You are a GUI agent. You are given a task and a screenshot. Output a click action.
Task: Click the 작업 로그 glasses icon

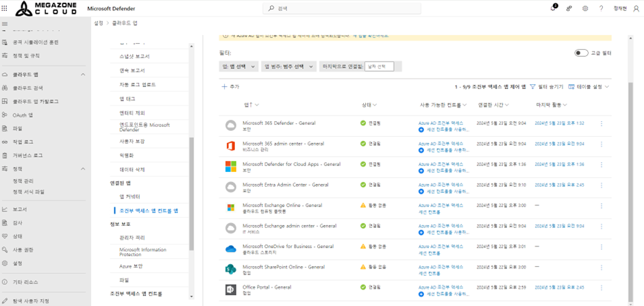(5, 142)
